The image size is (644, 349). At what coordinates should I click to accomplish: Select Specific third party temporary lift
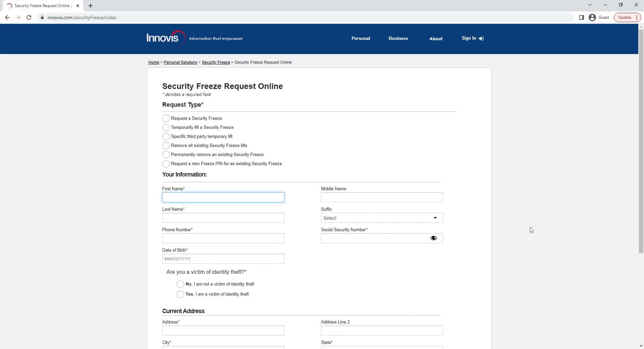pyautogui.click(x=166, y=137)
